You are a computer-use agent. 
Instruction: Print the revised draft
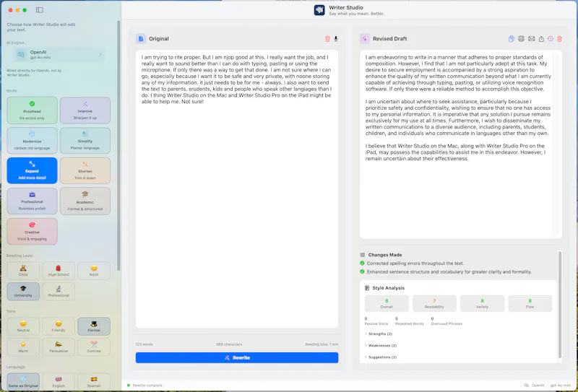coord(521,39)
